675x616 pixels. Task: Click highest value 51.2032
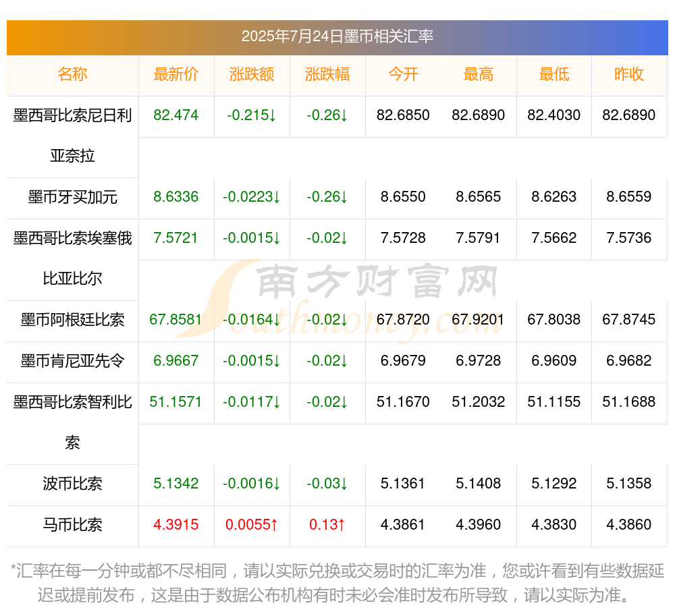pos(479,401)
